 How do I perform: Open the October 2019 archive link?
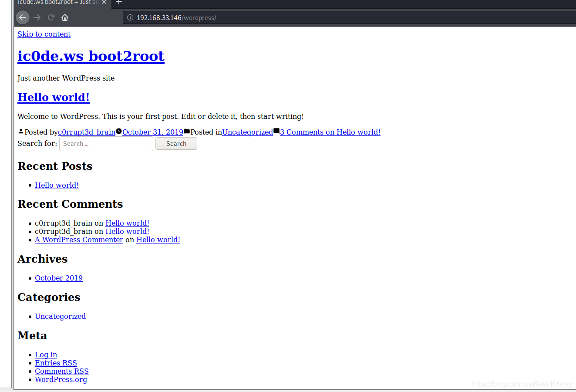point(59,278)
